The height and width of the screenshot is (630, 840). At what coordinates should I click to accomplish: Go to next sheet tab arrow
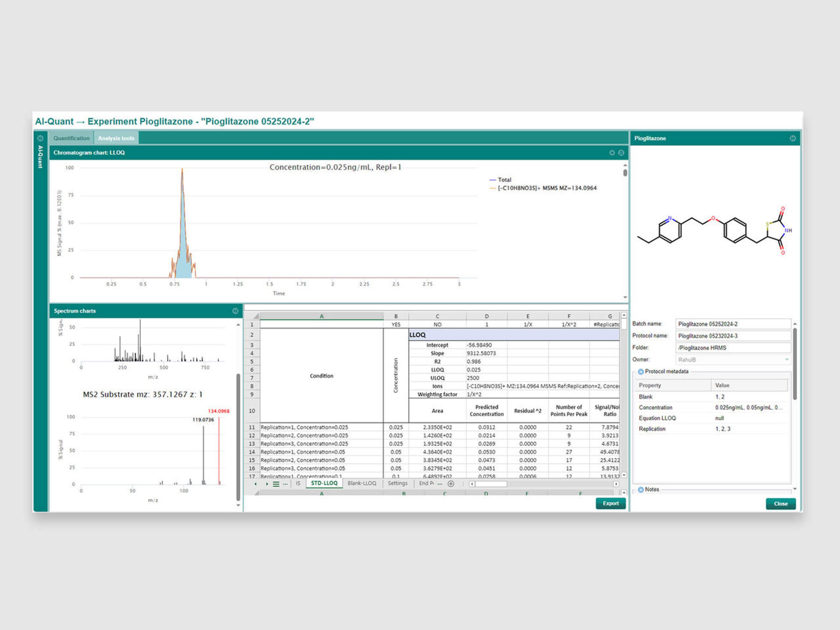[x=267, y=484]
